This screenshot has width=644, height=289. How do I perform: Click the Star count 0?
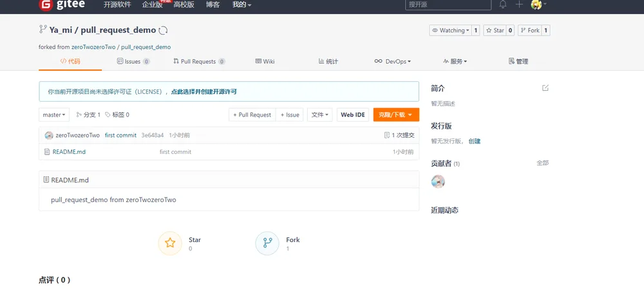(509, 30)
